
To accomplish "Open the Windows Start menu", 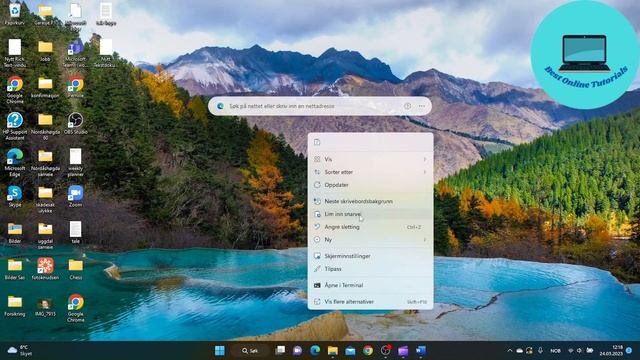I will point(220,351).
